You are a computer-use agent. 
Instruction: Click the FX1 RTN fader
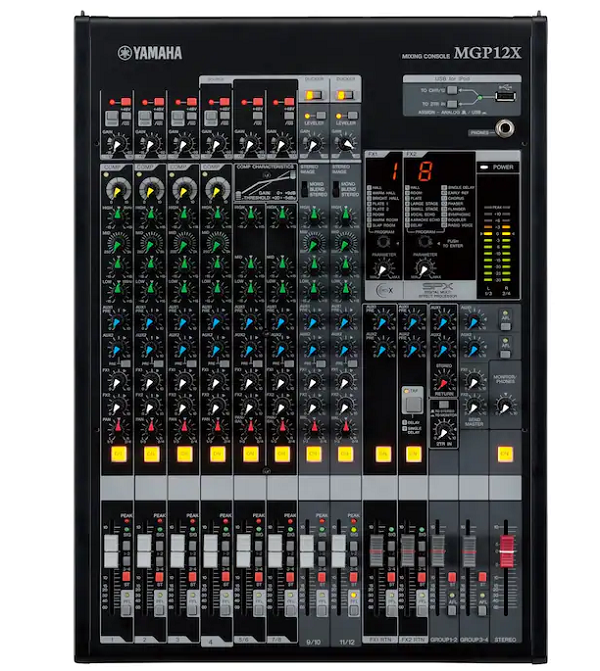pos(377,551)
